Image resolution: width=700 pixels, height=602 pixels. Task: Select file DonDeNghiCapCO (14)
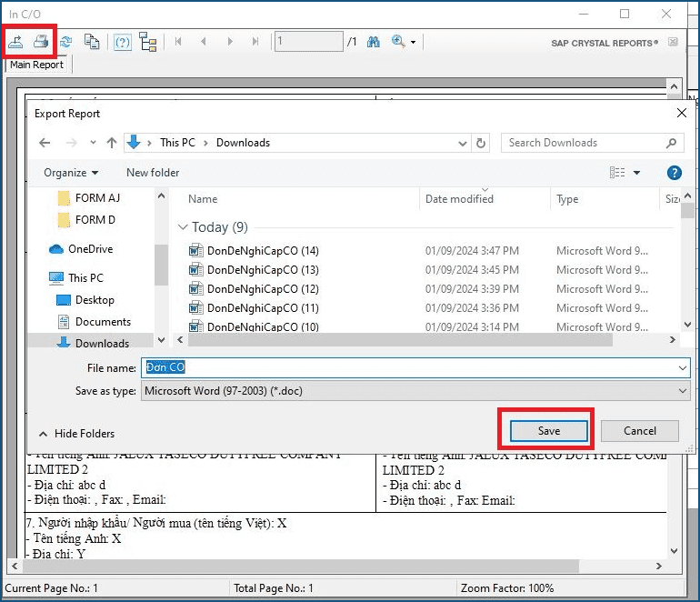click(263, 251)
